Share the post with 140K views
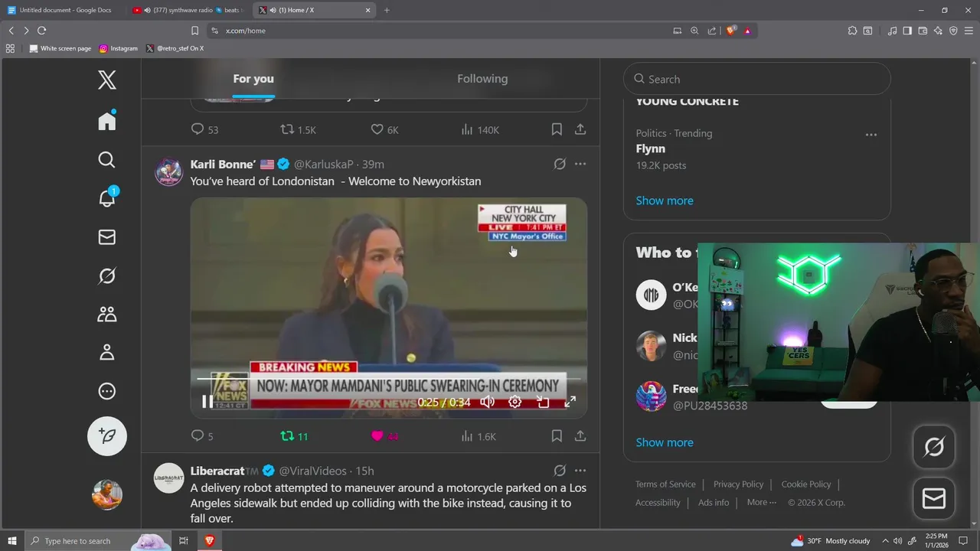The image size is (980, 551). (580, 129)
